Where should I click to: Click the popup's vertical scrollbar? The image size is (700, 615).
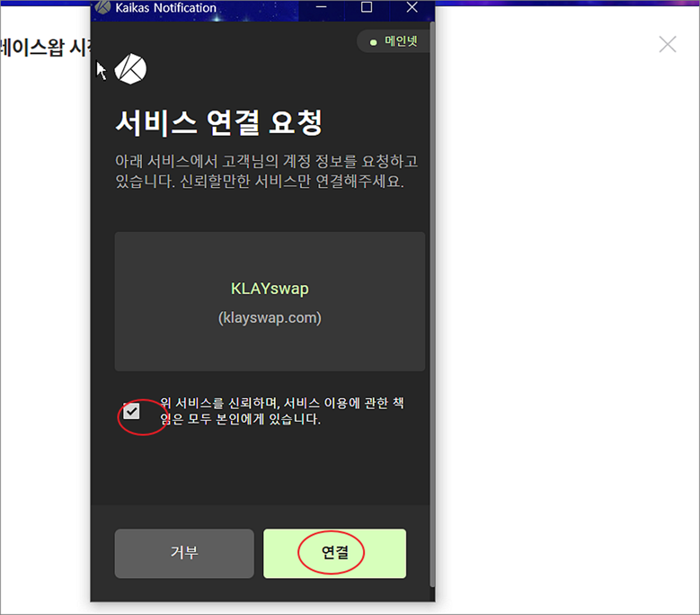tap(432, 305)
